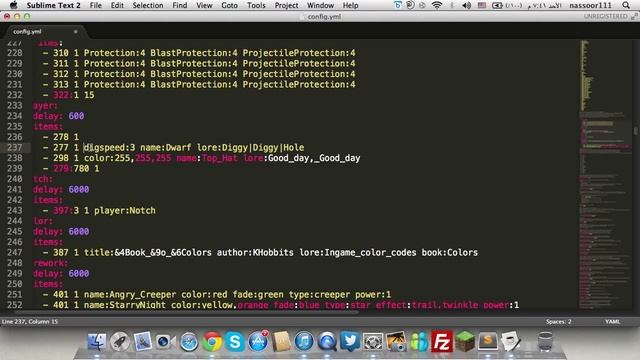Close the config.yml tab
The image size is (640, 360).
(x=76, y=31)
